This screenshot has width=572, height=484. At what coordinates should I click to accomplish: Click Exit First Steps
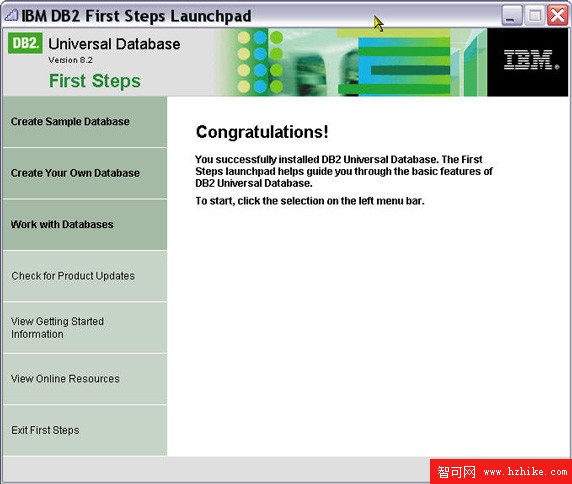point(85,430)
